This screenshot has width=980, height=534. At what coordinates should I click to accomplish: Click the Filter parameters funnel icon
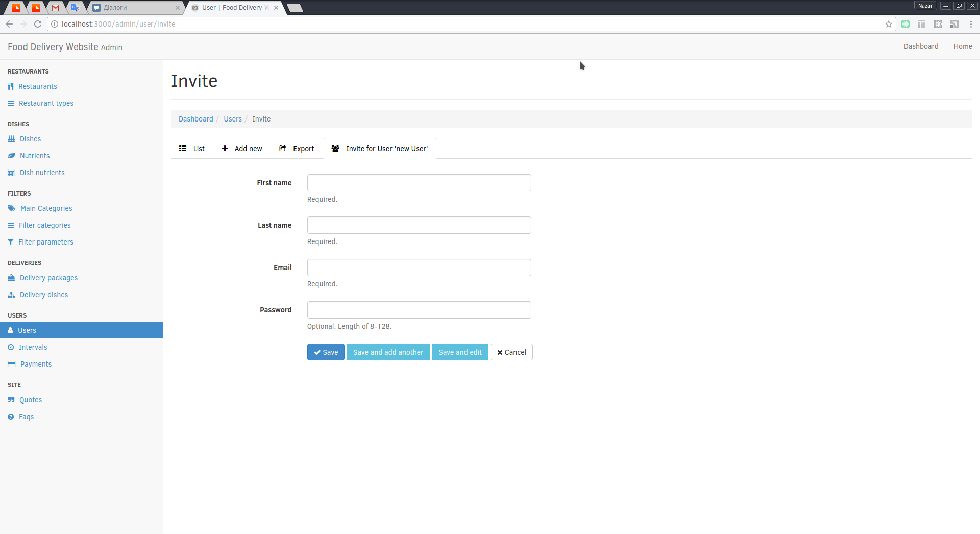11,242
